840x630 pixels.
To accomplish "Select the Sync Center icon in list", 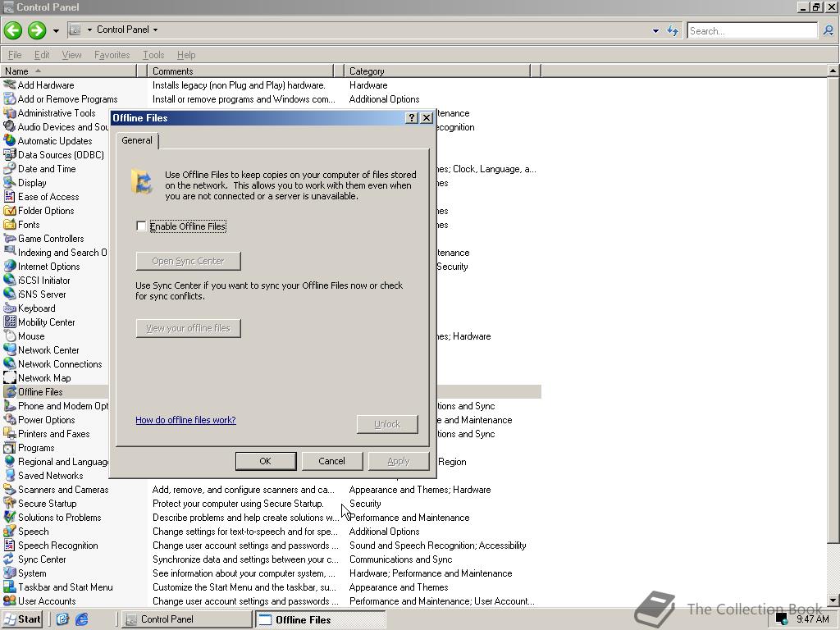I will [10, 559].
